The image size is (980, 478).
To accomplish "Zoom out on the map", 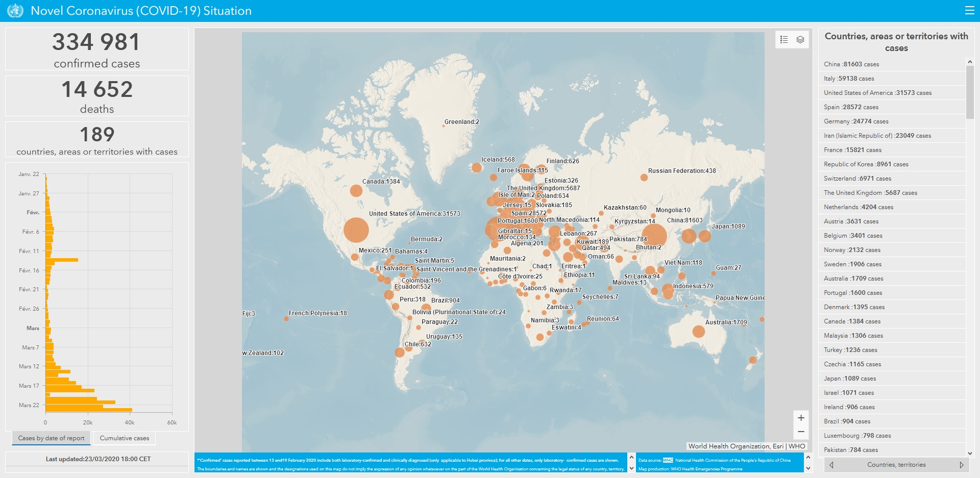I will 801,432.
